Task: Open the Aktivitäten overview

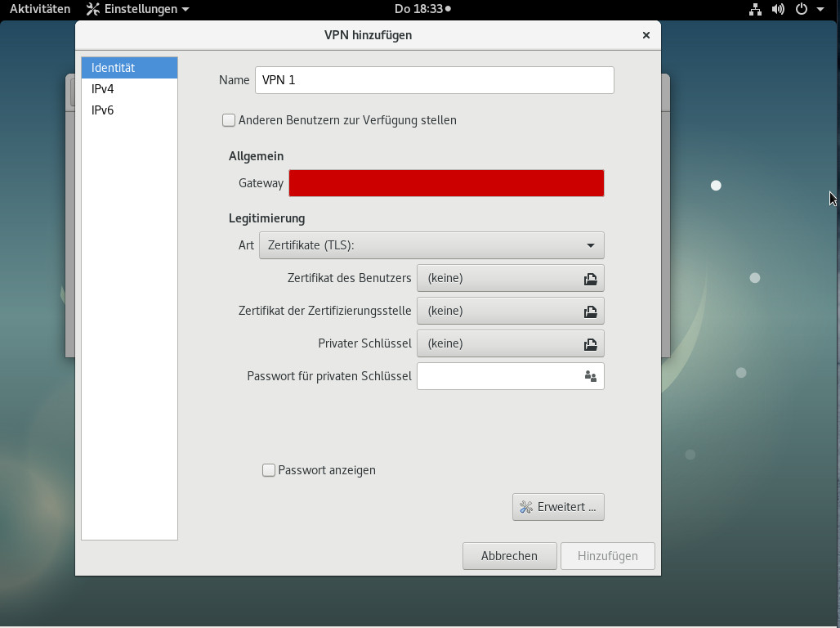Action: click(x=40, y=9)
